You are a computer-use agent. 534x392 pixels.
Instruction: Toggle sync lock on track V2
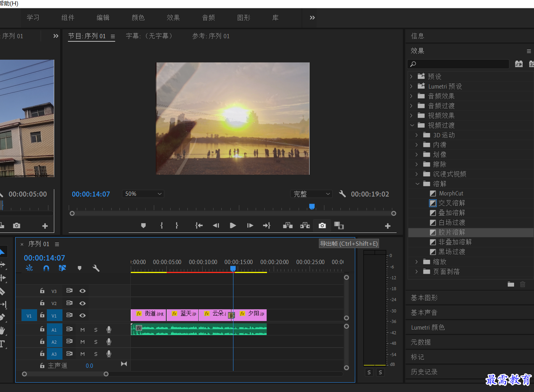[69, 303]
